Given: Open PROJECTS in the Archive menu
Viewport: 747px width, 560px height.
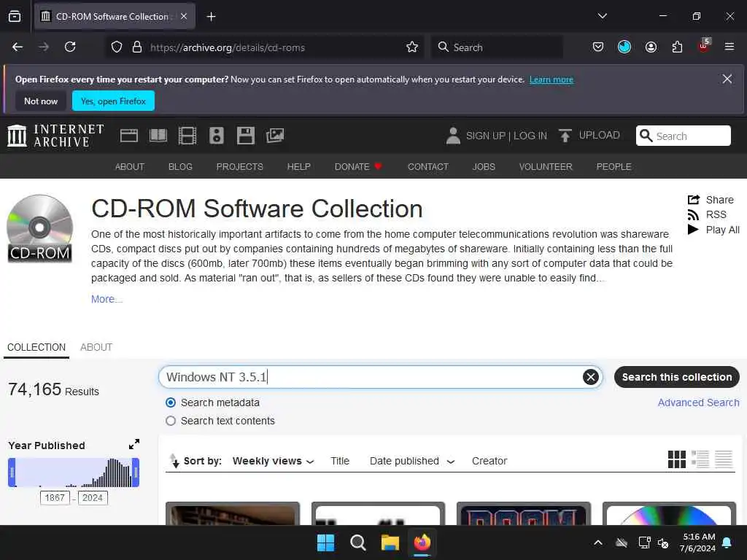Looking at the screenshot, I should [239, 167].
